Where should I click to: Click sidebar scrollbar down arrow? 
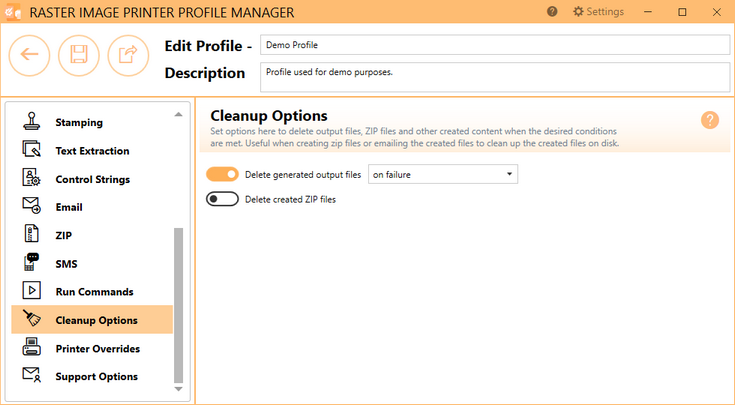click(178, 389)
